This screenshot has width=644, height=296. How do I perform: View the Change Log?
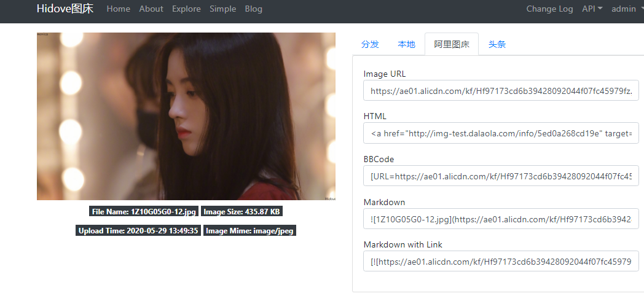point(549,9)
